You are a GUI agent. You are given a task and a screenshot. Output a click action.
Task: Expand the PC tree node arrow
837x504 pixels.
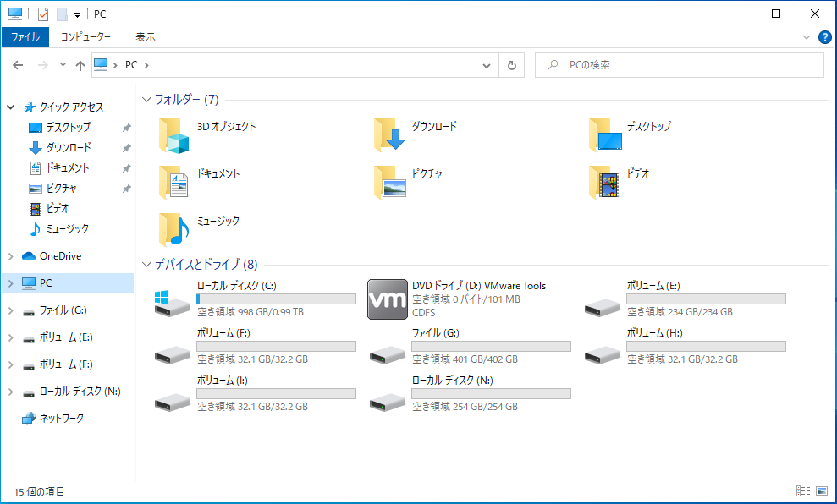11,284
